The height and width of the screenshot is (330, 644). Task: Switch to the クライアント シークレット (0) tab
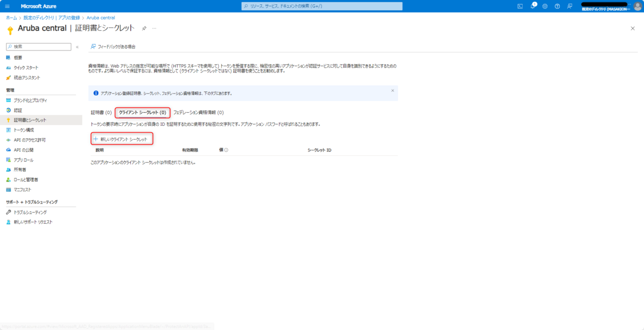coord(142,113)
